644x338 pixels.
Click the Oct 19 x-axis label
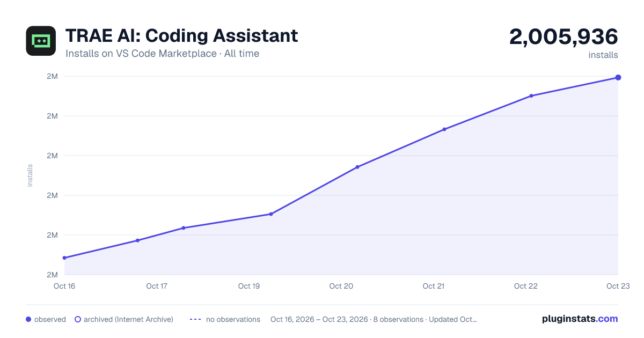coord(249,286)
